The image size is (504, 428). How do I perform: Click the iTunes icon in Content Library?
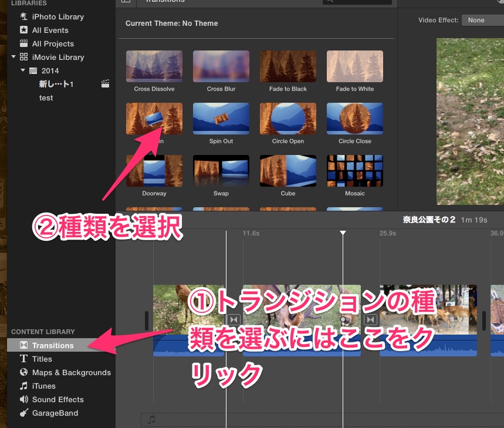pyautogui.click(x=23, y=386)
